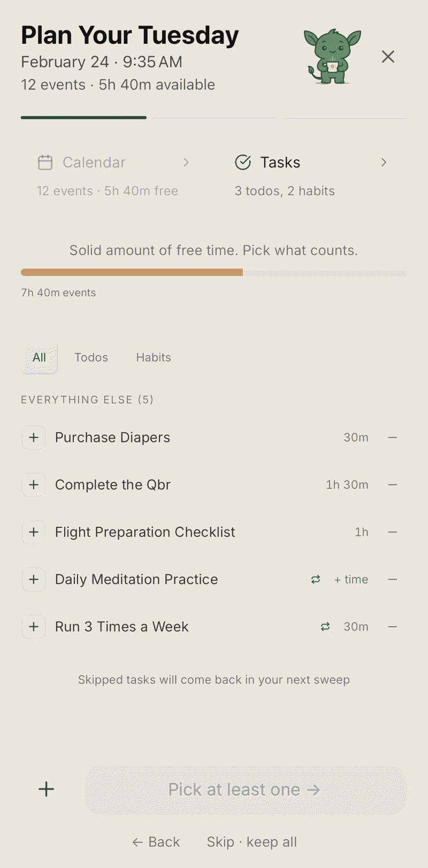Click 'Skip · keep all' link
Screen dimensions: 428x868
point(251,842)
